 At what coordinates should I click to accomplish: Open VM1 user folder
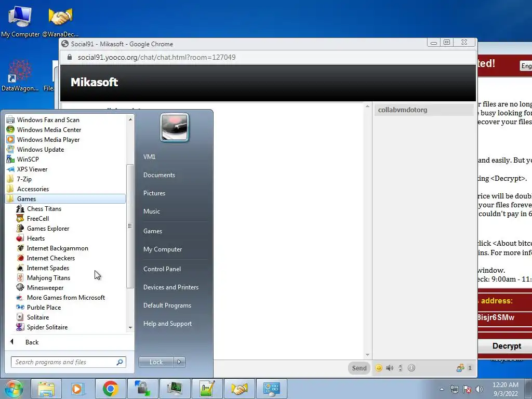(149, 157)
